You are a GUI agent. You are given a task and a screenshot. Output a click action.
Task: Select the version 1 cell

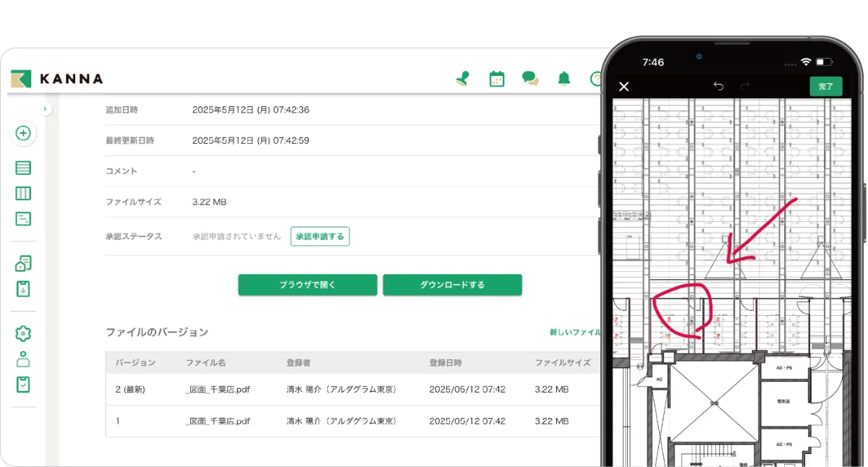coord(118,421)
